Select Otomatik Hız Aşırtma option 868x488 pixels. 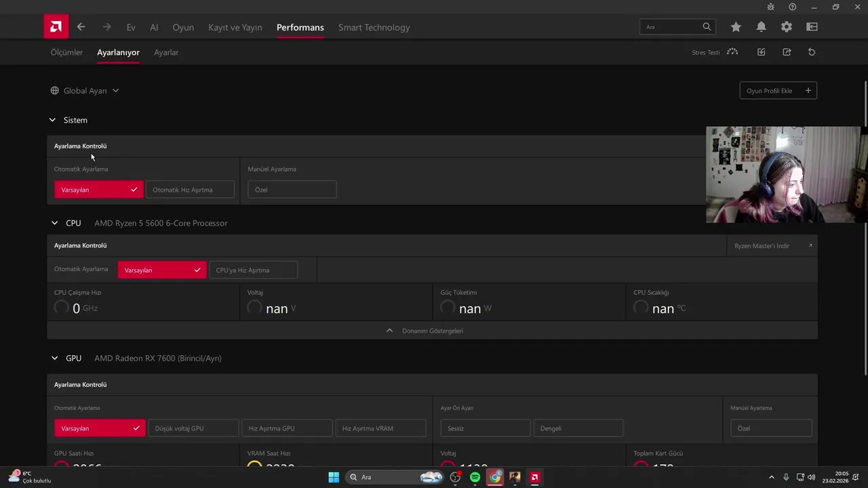pos(190,190)
